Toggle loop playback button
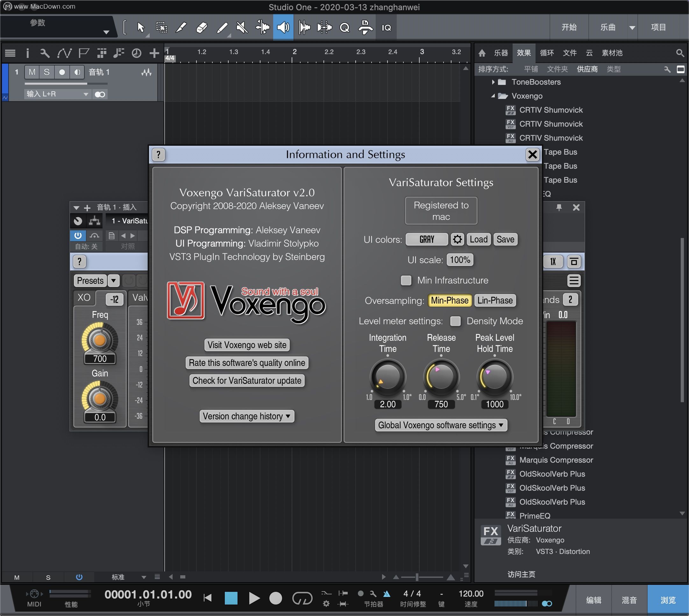689x616 pixels. (x=302, y=598)
